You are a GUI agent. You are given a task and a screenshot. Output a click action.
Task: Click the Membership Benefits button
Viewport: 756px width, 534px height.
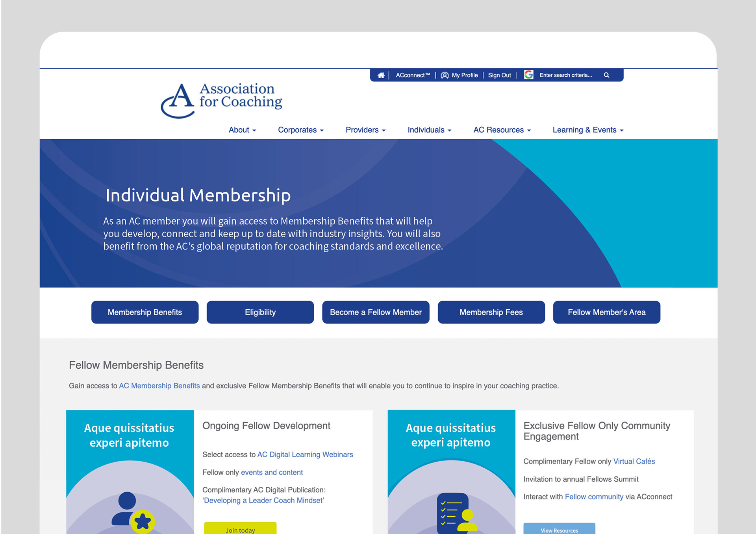coord(145,312)
